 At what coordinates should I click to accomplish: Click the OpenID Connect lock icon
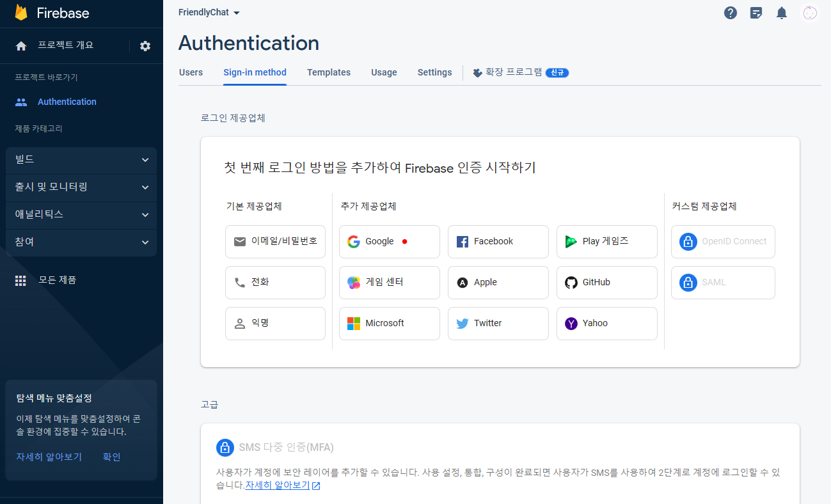click(688, 242)
